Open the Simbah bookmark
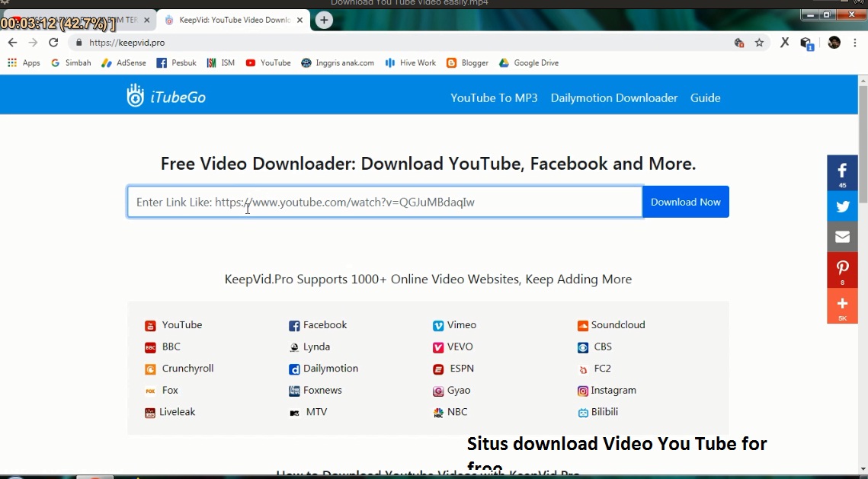 click(x=71, y=63)
